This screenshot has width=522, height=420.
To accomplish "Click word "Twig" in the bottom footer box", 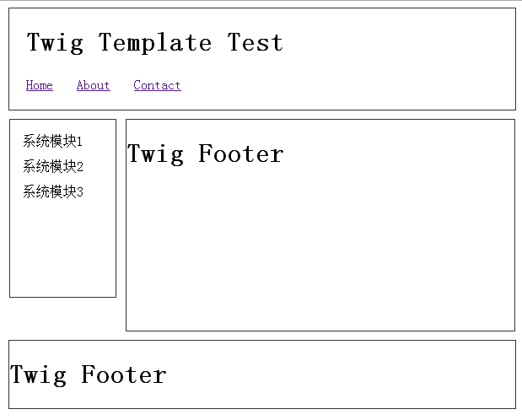I will [38, 375].
